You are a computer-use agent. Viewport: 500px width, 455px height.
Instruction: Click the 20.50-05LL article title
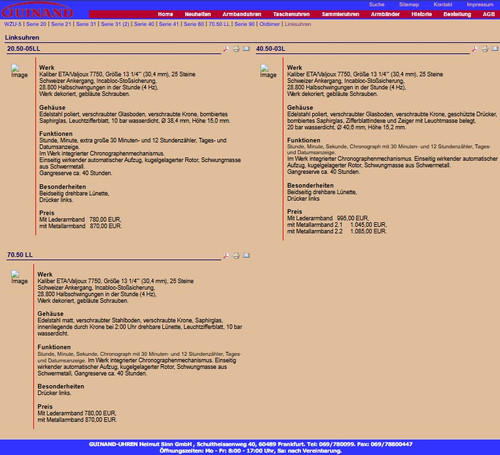(x=24, y=49)
